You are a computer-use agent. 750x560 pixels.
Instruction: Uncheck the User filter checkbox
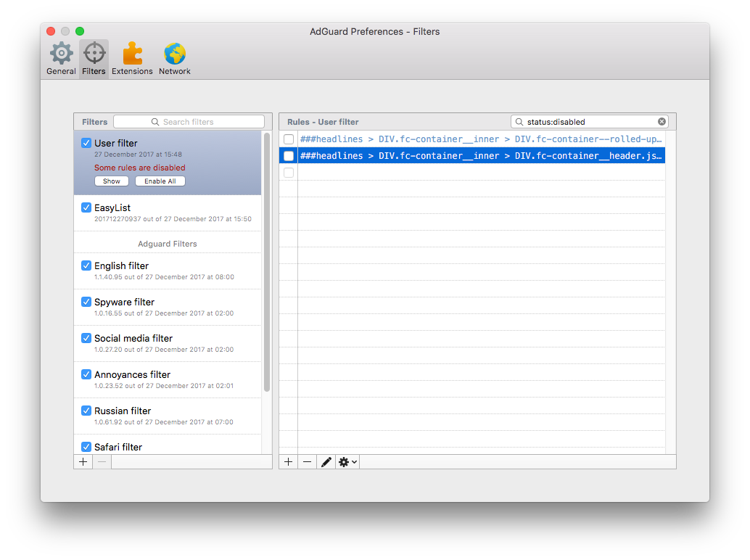(86, 143)
